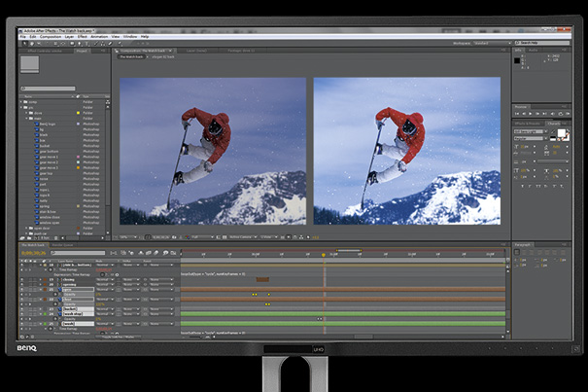The image size is (588, 392).
Task: Click the timeline layer search field
Action: pyautogui.click(x=78, y=253)
